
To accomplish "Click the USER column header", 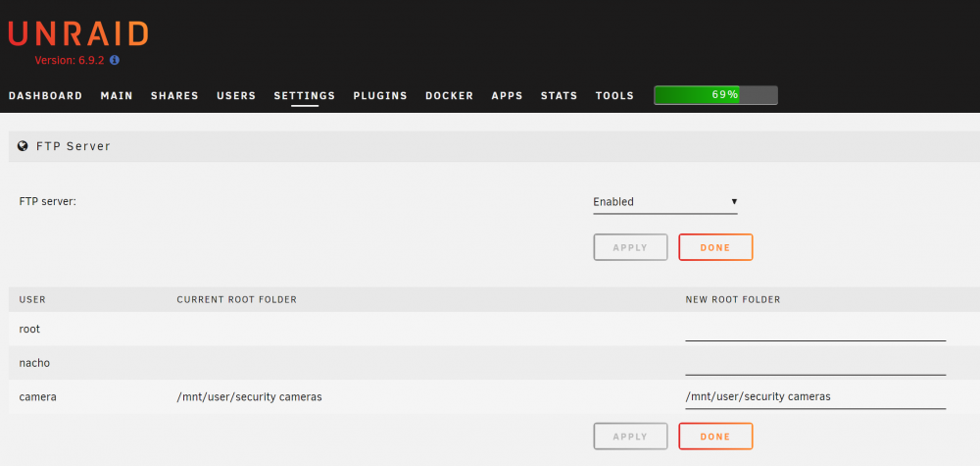I will [32, 299].
